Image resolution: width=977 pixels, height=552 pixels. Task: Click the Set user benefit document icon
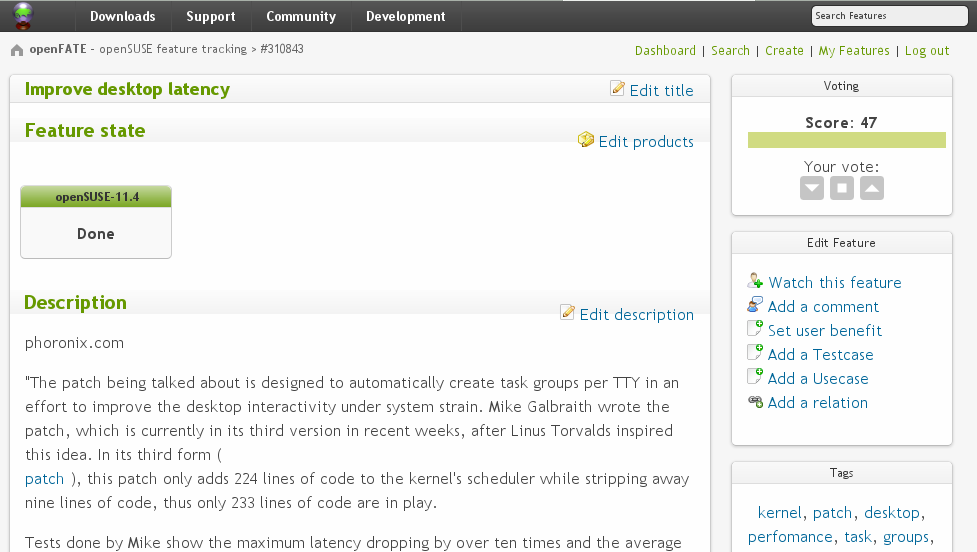(755, 328)
